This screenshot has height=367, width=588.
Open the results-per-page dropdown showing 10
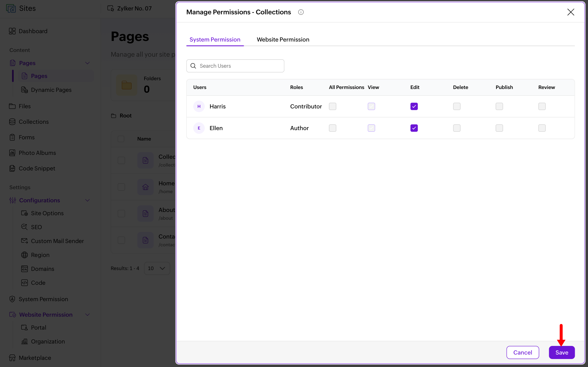point(157,268)
